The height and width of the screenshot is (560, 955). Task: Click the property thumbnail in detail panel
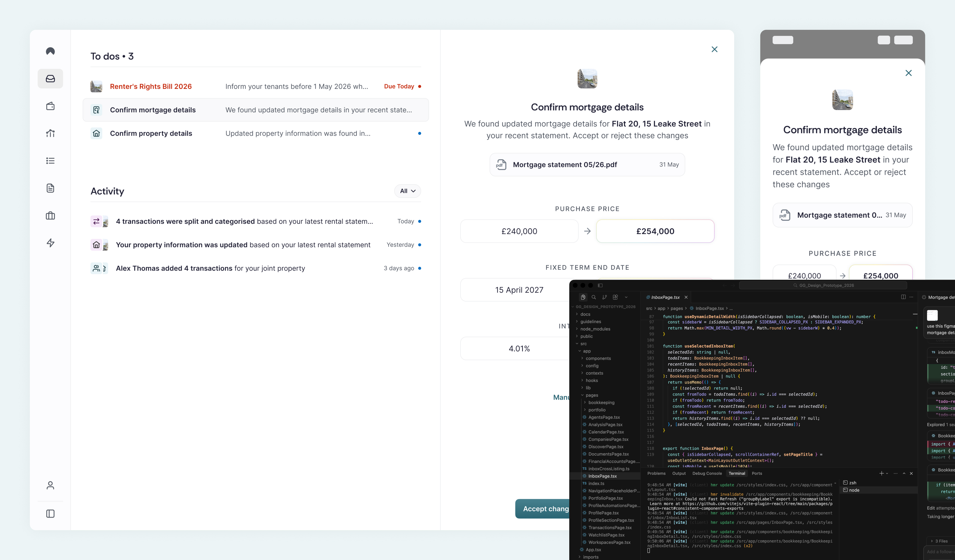(x=587, y=78)
